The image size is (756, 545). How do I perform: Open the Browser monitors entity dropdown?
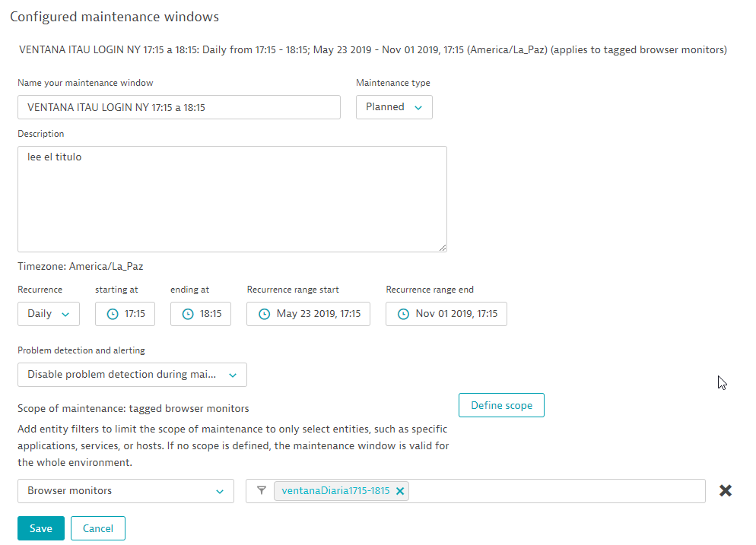pyautogui.click(x=125, y=491)
